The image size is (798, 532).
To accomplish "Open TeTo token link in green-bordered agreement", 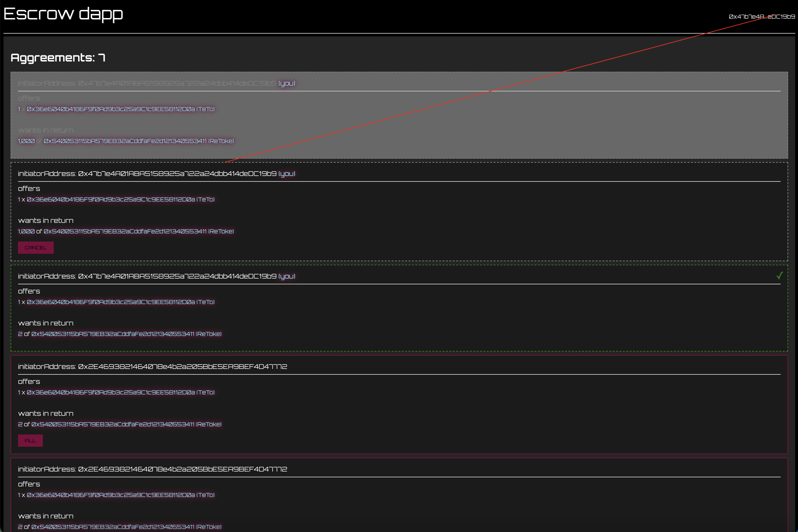I will (x=120, y=302).
